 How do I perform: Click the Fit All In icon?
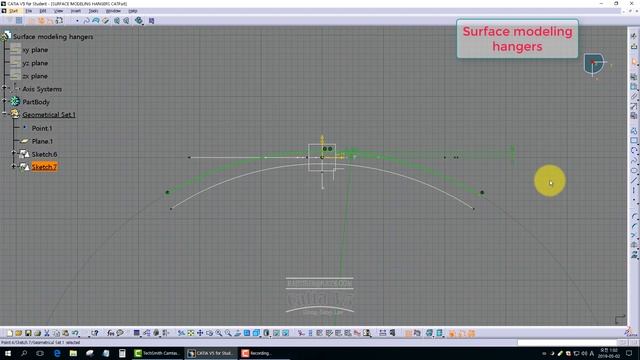191,333
